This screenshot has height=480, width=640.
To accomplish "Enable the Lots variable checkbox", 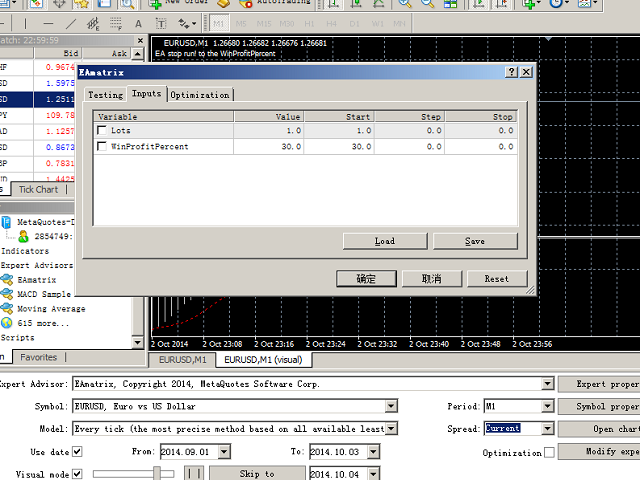I will [102, 130].
